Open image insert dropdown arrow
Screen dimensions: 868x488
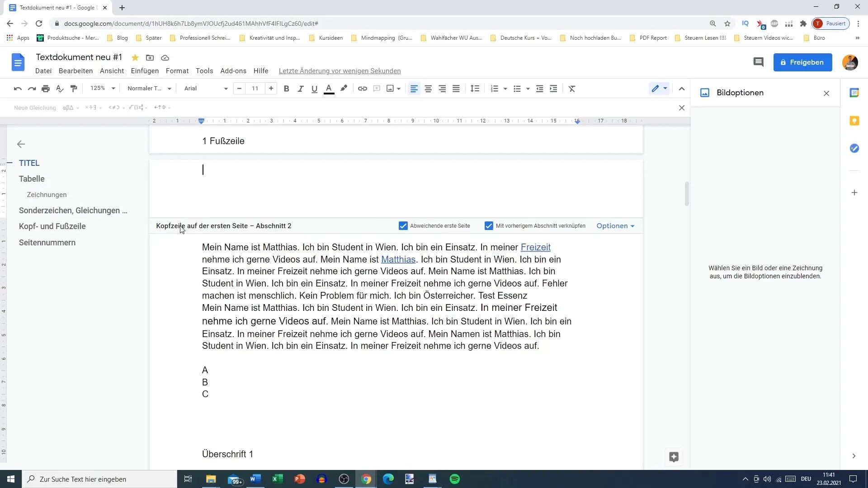pyautogui.click(x=399, y=89)
